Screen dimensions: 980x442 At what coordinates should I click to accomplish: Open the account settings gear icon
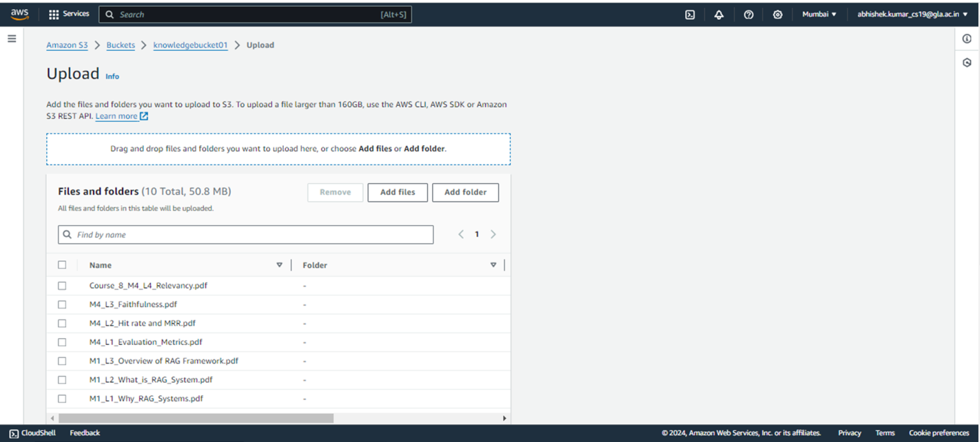coord(778,14)
